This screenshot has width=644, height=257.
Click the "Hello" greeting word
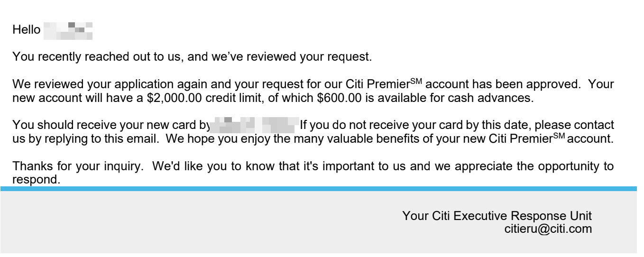tap(27, 30)
